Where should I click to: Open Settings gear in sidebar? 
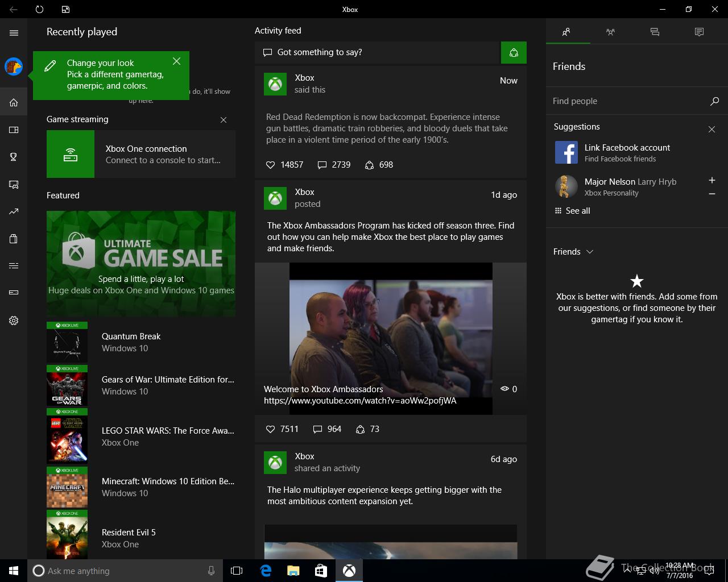click(14, 321)
